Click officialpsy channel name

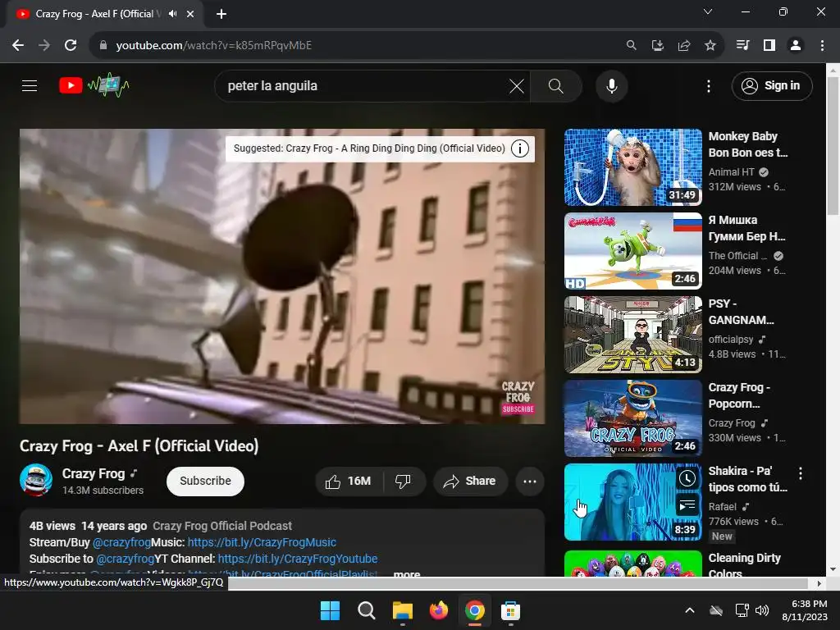731,339
